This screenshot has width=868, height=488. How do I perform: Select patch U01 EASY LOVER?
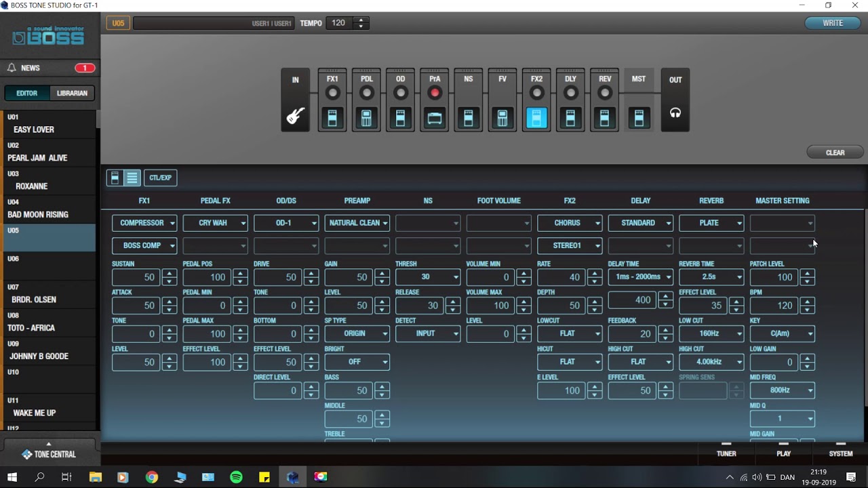(49, 124)
